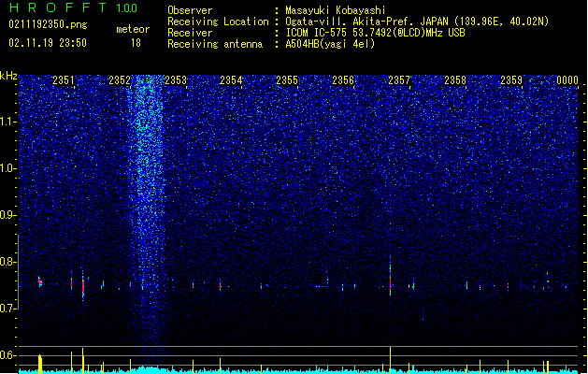Click the 2359 time marker
This screenshot has height=374, width=588.
click(x=511, y=80)
